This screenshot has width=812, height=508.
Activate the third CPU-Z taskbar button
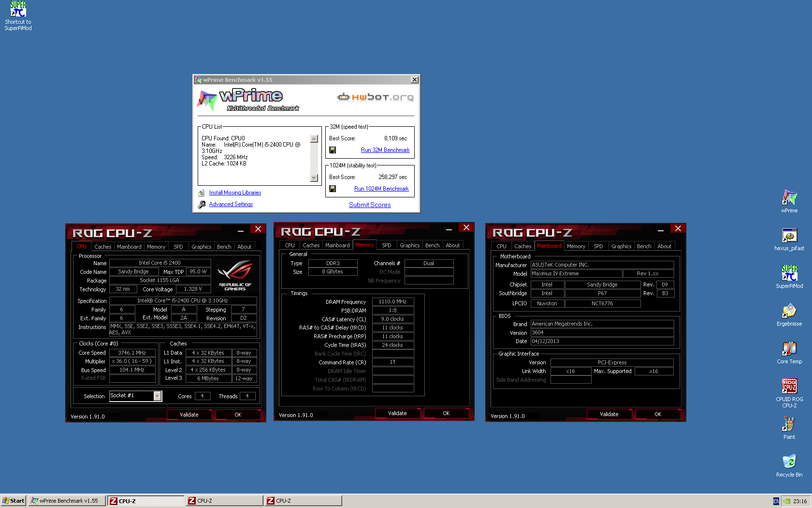(303, 501)
